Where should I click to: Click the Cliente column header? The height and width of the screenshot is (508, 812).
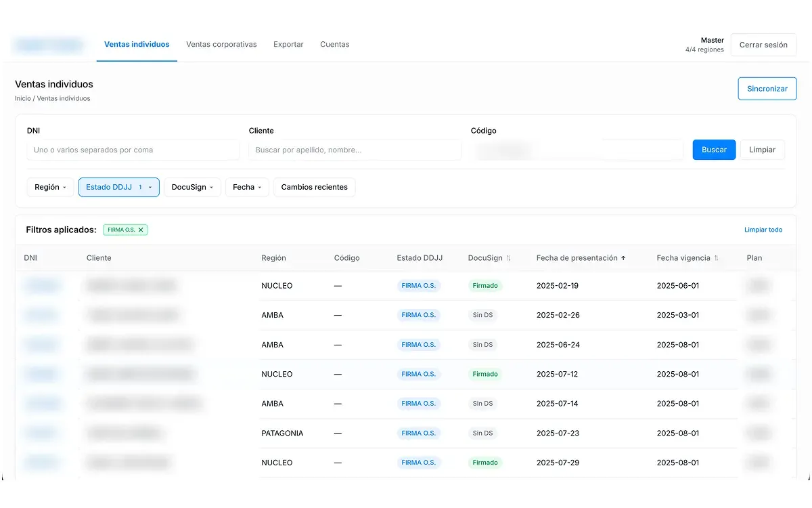pos(99,258)
